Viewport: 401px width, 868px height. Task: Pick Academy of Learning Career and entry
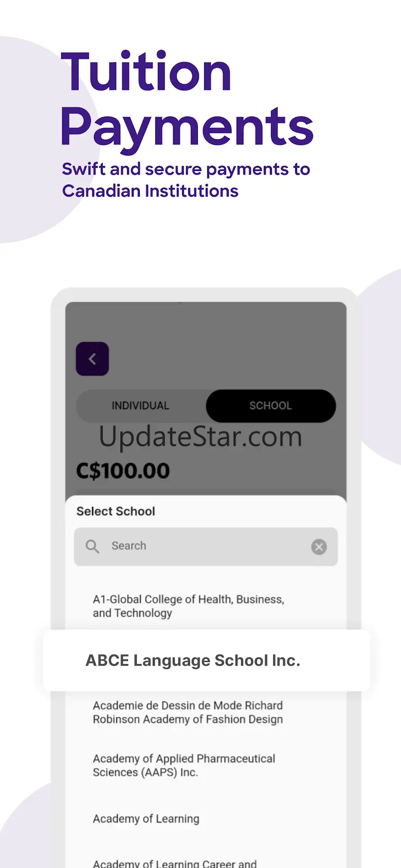point(175,863)
